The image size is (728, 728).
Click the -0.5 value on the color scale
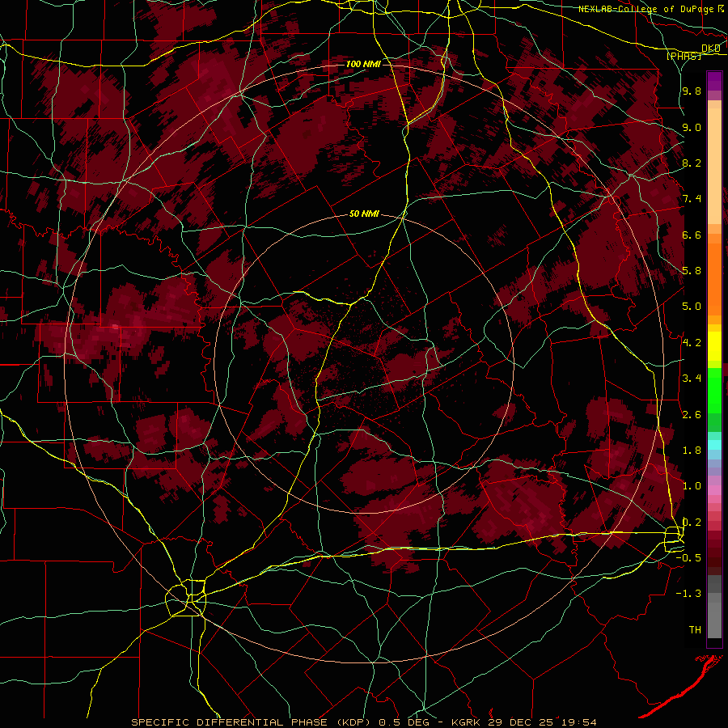click(x=688, y=558)
